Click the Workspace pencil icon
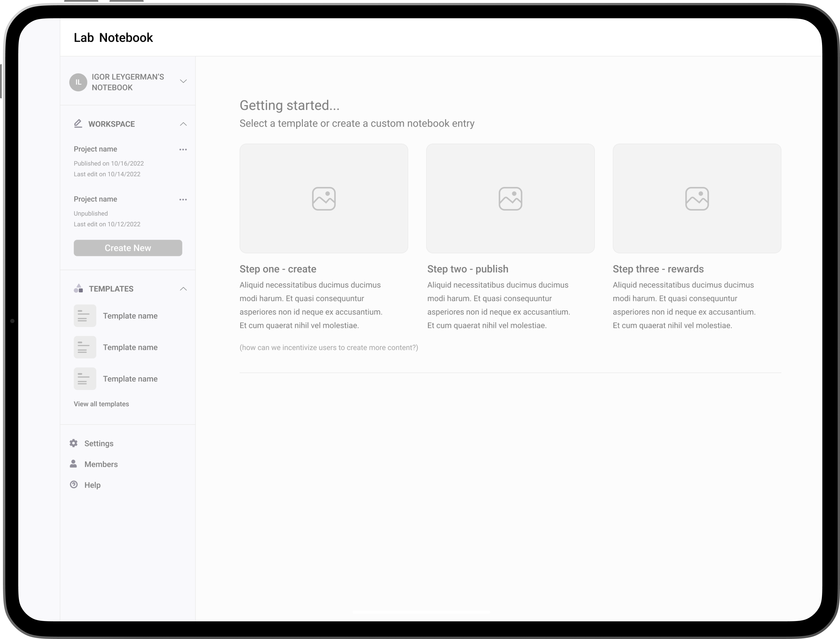The width and height of the screenshot is (840, 639). [x=78, y=124]
